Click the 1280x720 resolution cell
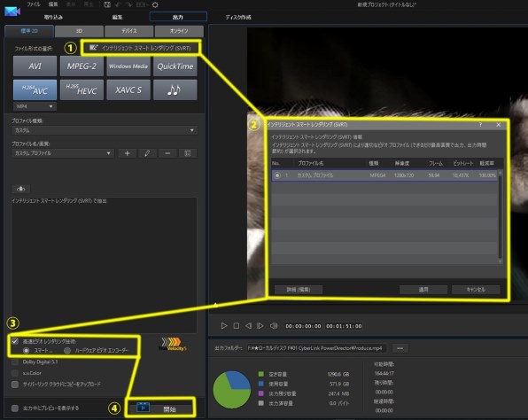This screenshot has width=528, height=420. tap(404, 175)
